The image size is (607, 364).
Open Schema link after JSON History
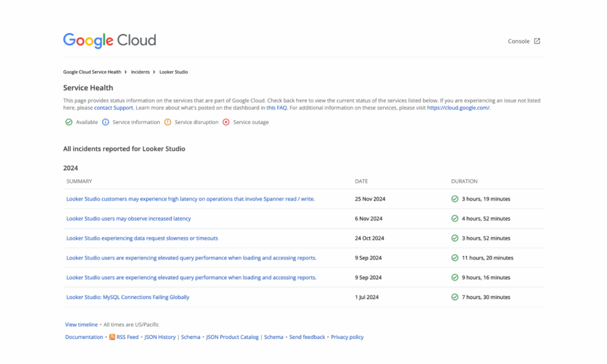[190, 337]
